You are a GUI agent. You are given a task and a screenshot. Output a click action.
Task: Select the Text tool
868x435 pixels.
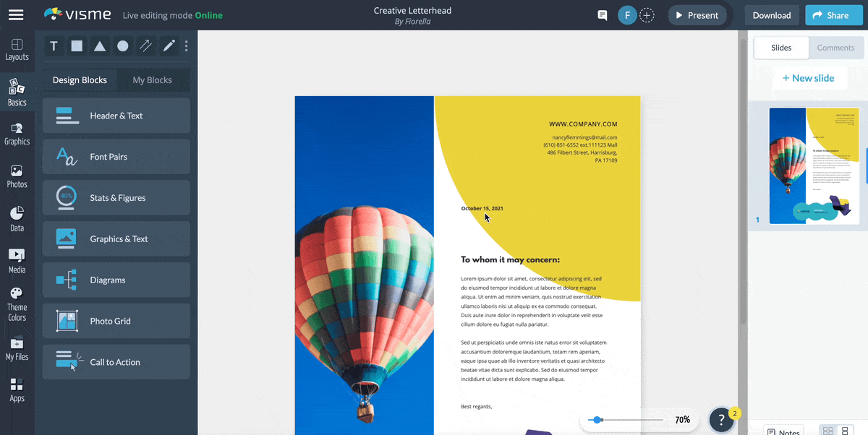pos(54,46)
